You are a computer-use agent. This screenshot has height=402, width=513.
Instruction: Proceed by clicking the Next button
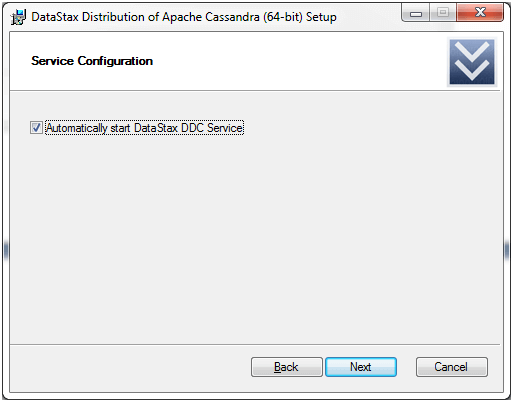point(361,367)
